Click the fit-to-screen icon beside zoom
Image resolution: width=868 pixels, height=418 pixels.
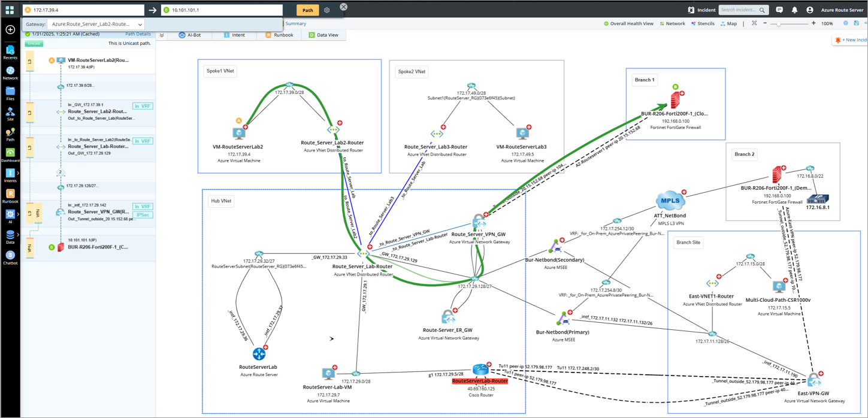click(754, 23)
